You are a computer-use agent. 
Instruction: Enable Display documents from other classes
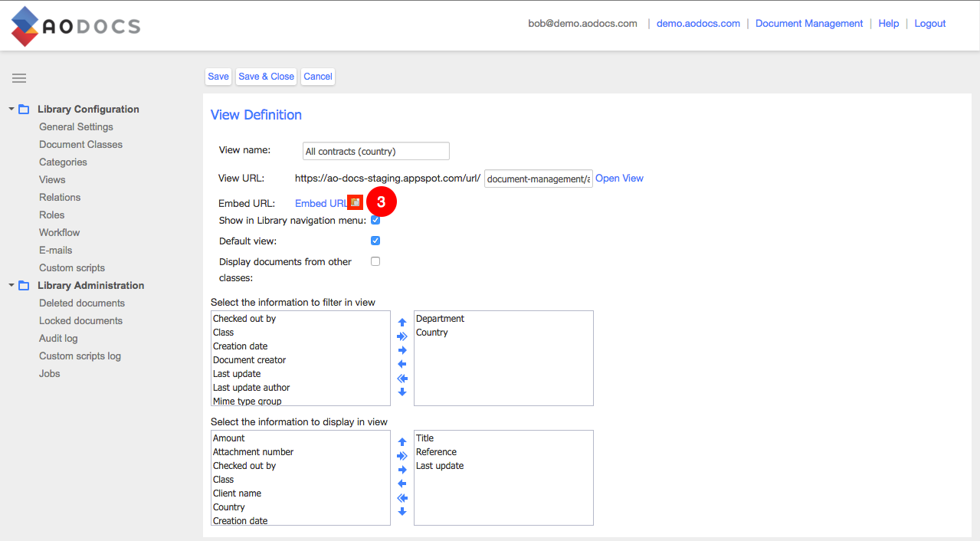coord(375,261)
